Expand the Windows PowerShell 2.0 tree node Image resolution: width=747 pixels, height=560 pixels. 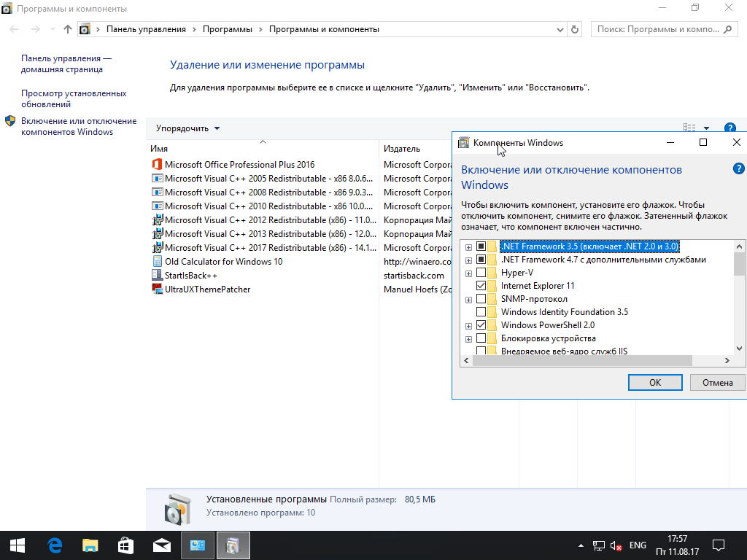tap(469, 326)
